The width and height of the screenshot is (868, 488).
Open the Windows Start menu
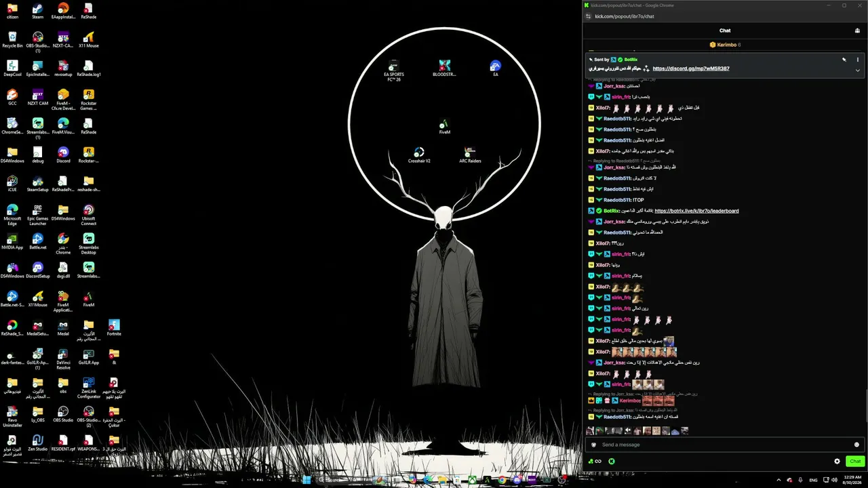coord(307,480)
